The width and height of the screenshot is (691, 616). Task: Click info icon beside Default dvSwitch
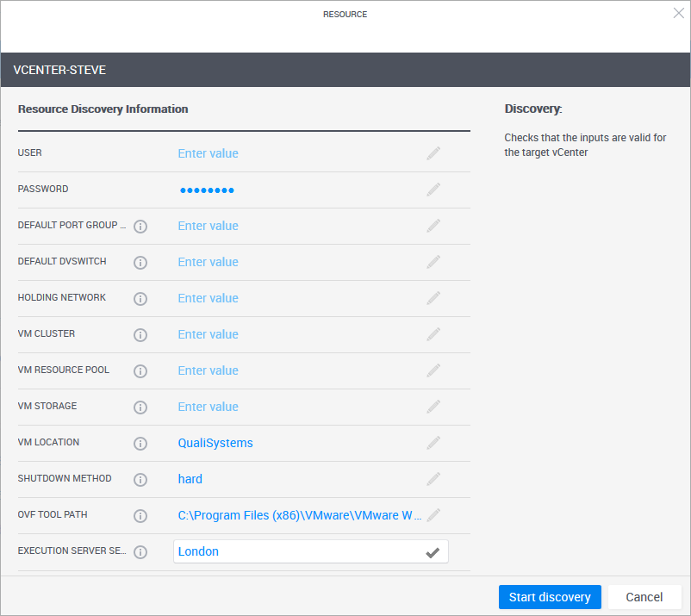140,263
